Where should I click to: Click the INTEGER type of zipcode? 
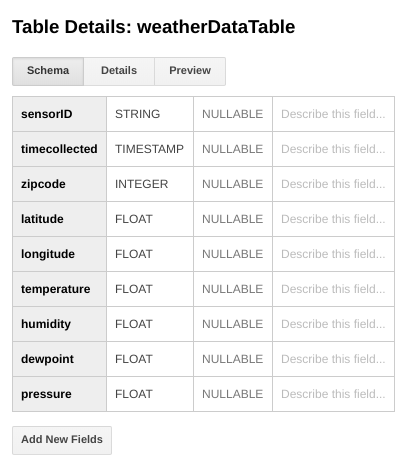click(x=150, y=184)
